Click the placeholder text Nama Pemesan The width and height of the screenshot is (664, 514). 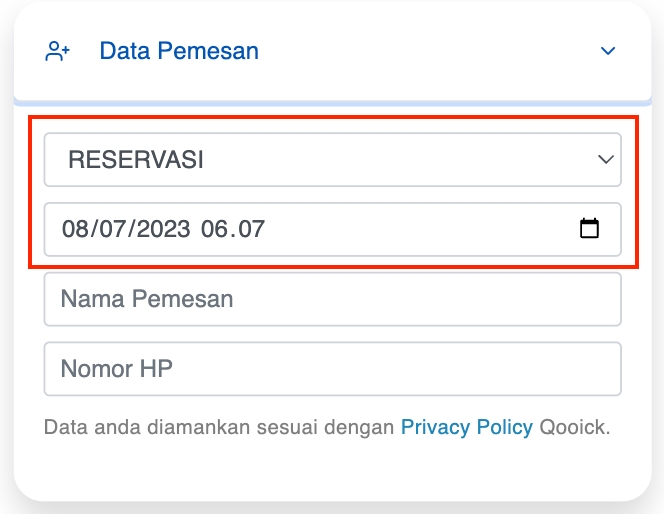(147, 299)
